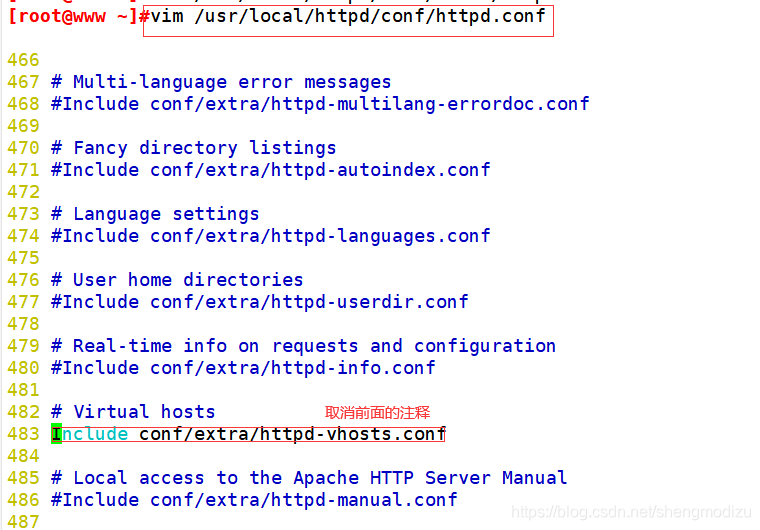Viewport: 760px width, 530px height.
Task: Click the comment '# Virtual hosts'
Action: click(133, 412)
